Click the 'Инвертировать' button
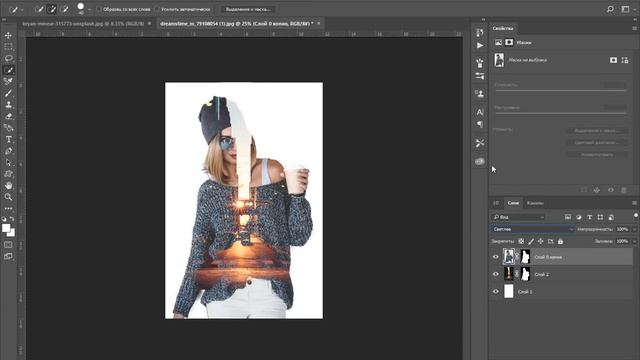The height and width of the screenshot is (360, 640). pos(596,155)
